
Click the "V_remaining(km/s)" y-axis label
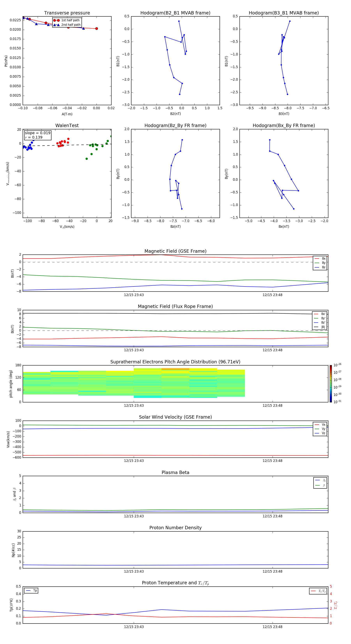tap(8, 174)
